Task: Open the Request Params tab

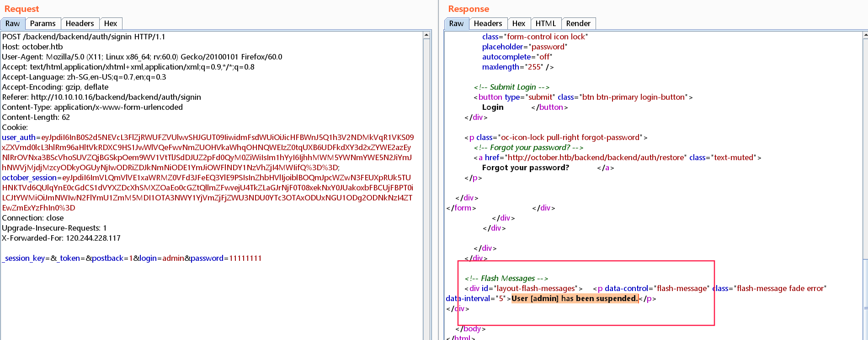Action: [x=43, y=23]
